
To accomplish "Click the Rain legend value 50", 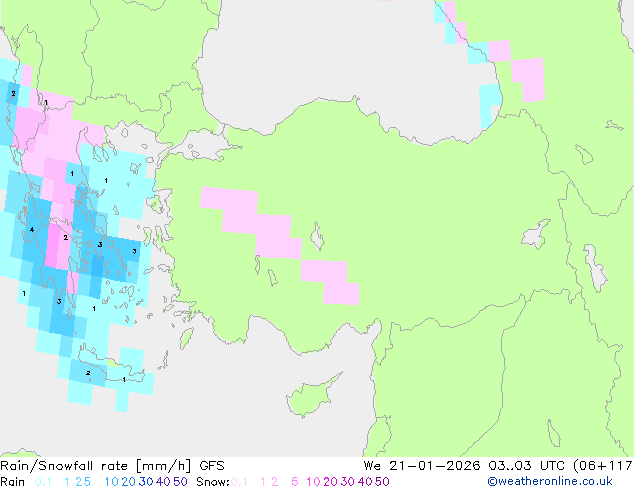I will pos(180,482).
